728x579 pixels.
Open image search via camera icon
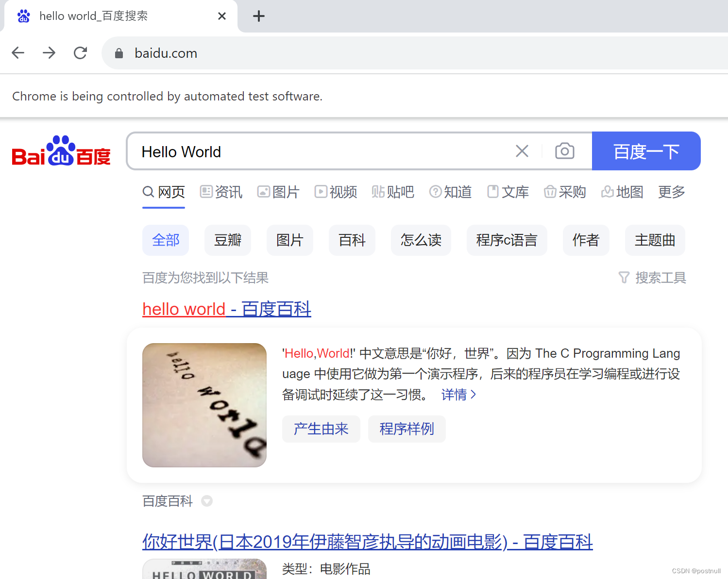tap(565, 151)
